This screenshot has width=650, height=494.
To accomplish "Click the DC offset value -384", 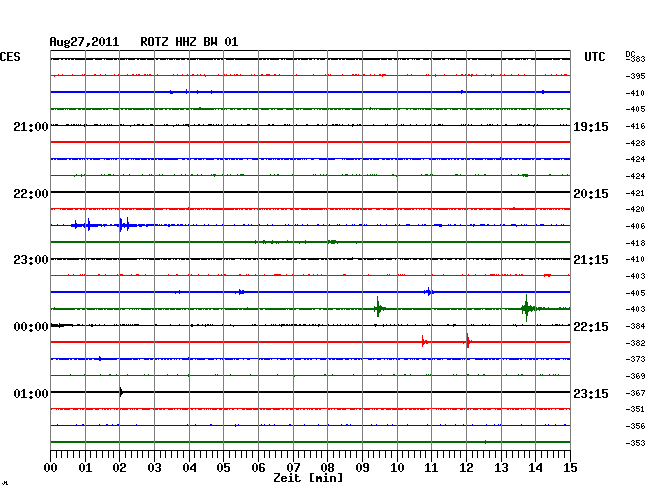I will [635, 326].
